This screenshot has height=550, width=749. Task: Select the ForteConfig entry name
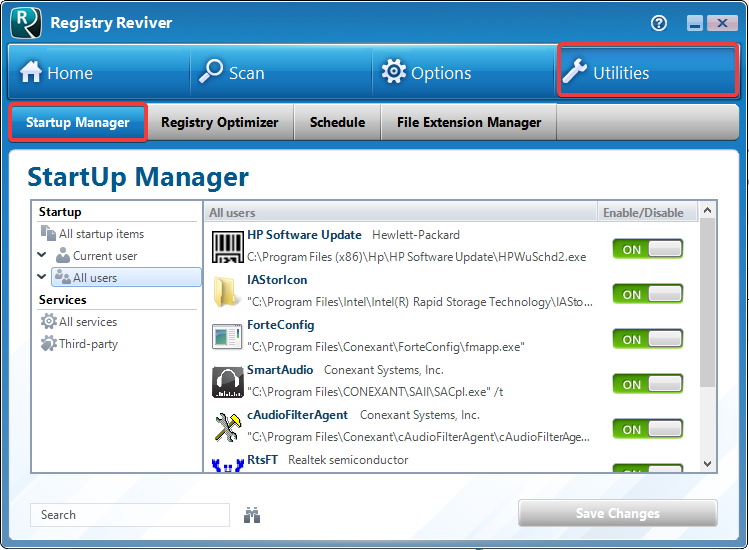pos(281,325)
